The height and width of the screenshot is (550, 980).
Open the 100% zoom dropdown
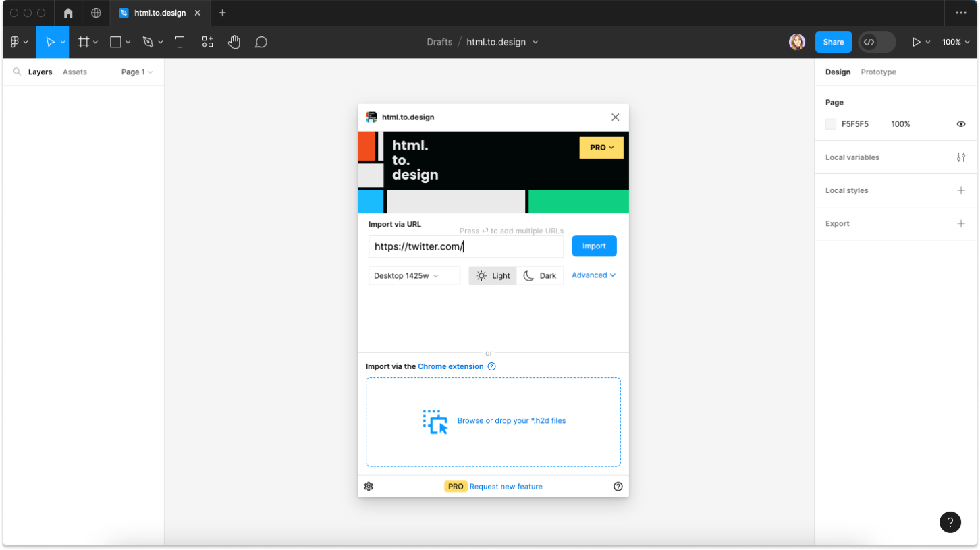pyautogui.click(x=956, y=42)
